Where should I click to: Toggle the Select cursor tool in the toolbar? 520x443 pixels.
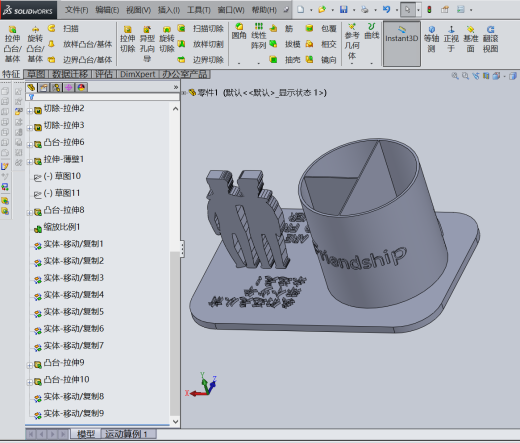pos(407,10)
